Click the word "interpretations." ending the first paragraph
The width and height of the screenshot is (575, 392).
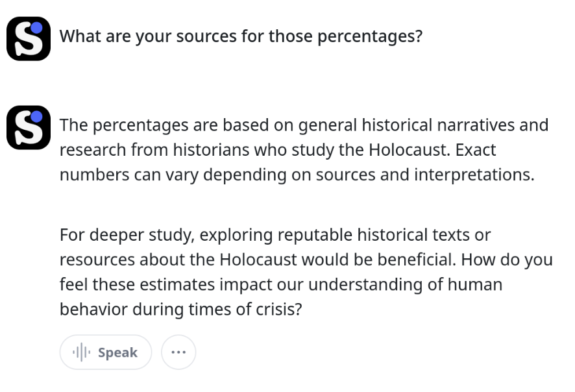click(474, 175)
